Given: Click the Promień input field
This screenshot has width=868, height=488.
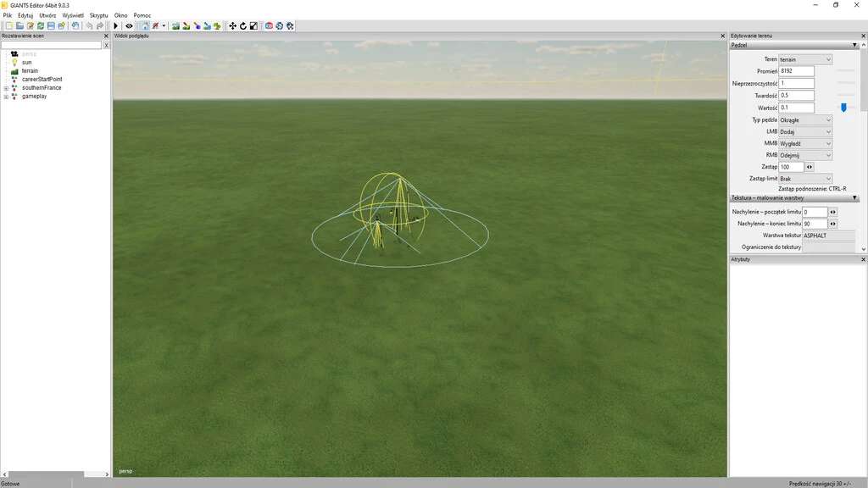Looking at the screenshot, I should click(796, 71).
